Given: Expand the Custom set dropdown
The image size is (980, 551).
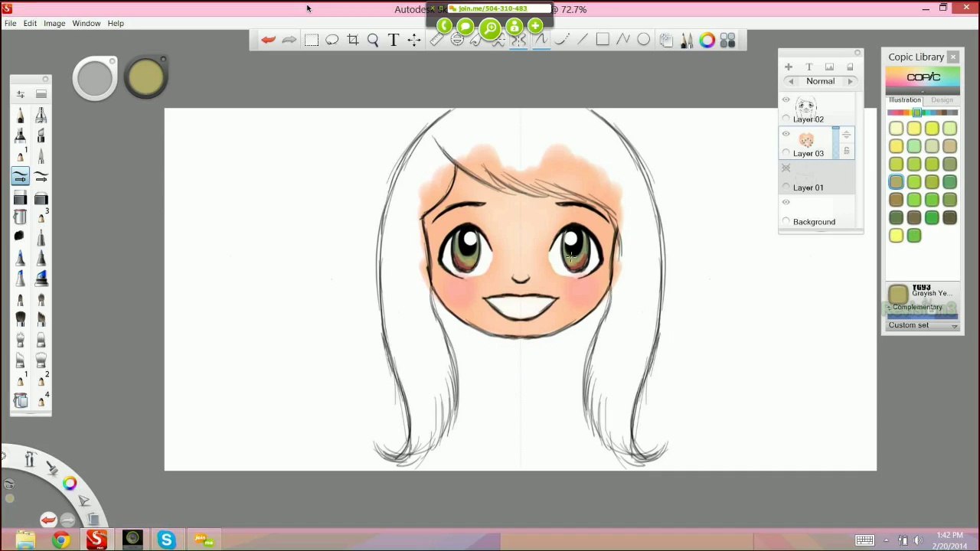Looking at the screenshot, I should [x=923, y=325].
